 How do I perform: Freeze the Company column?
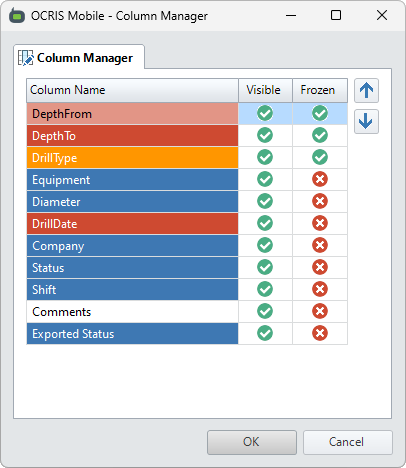pos(320,245)
